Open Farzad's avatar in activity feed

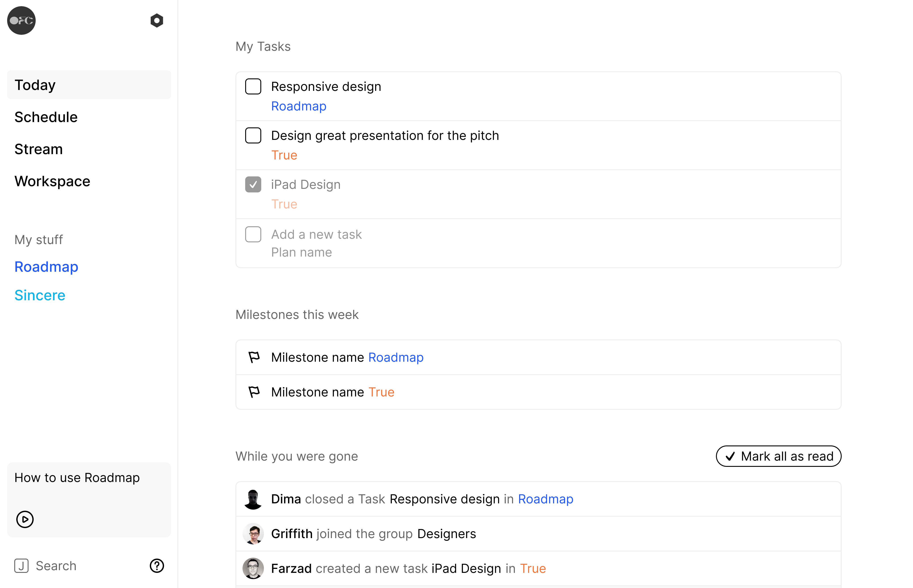(x=253, y=569)
